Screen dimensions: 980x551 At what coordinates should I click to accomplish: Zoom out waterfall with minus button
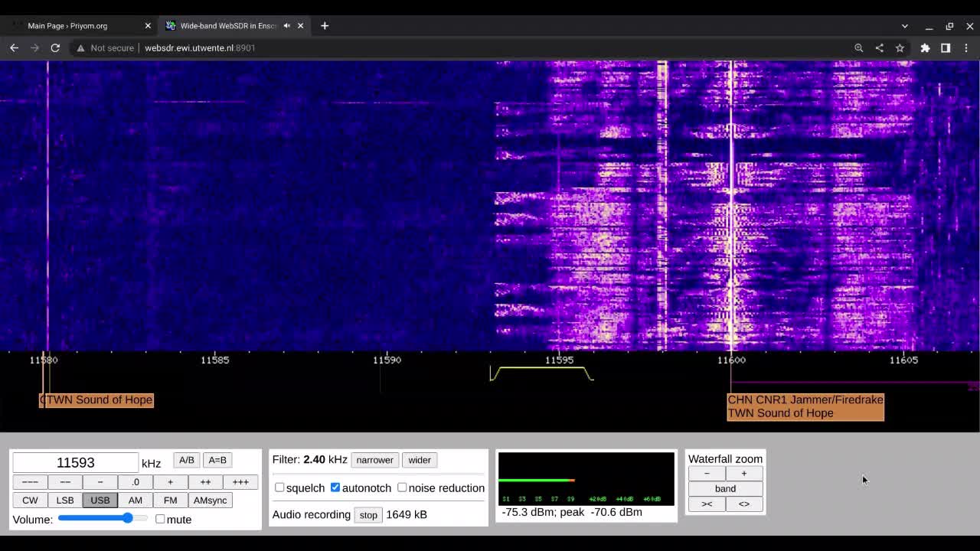pyautogui.click(x=707, y=474)
